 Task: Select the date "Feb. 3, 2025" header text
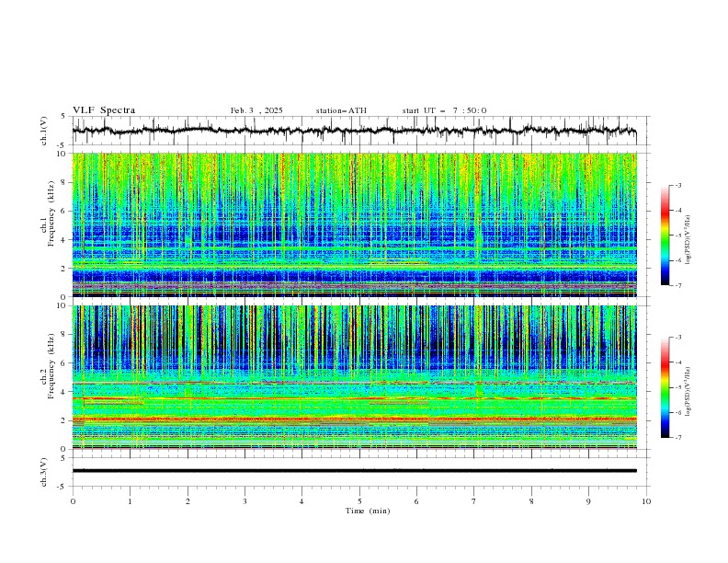coord(256,110)
